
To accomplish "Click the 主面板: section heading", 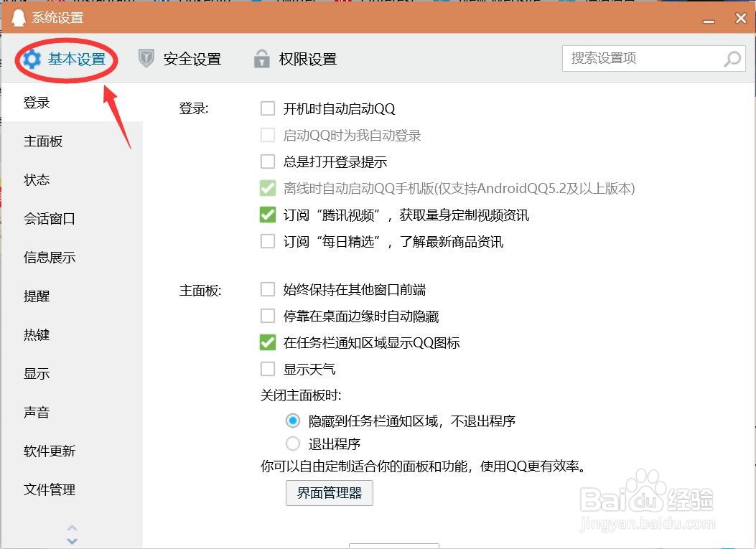I will 200,291.
